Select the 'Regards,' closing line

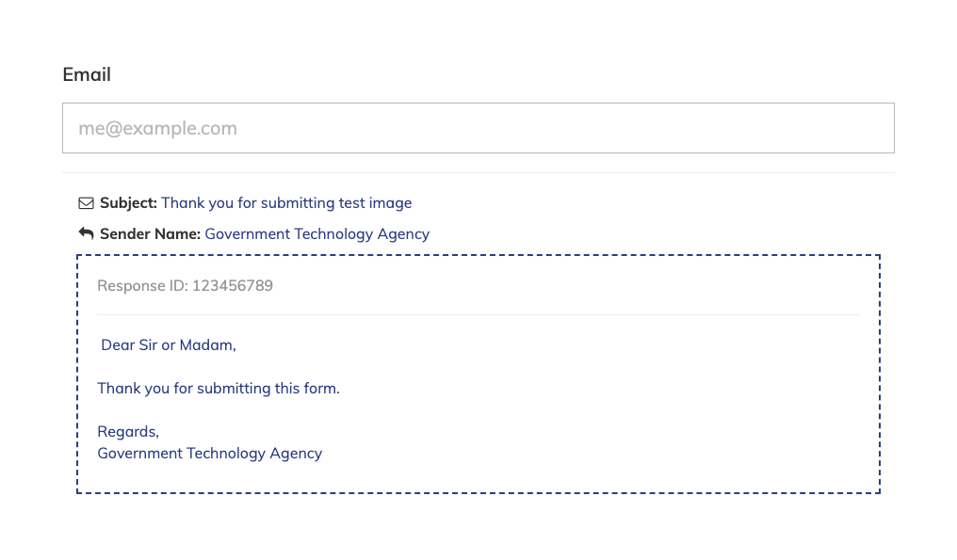click(x=127, y=431)
